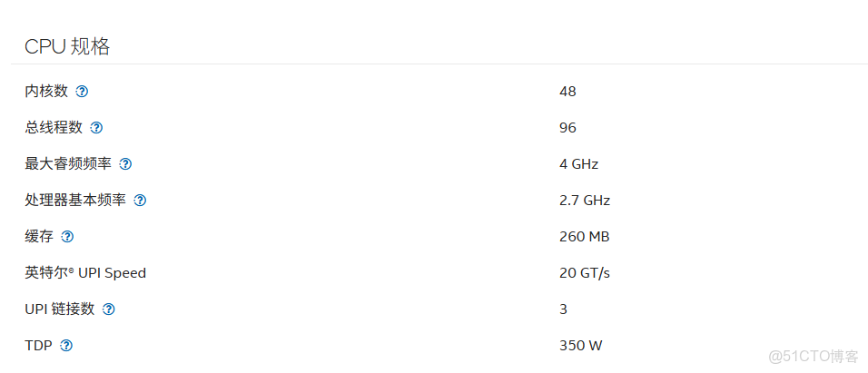Click the question mark next to 最大睿频频率

pyautogui.click(x=125, y=164)
